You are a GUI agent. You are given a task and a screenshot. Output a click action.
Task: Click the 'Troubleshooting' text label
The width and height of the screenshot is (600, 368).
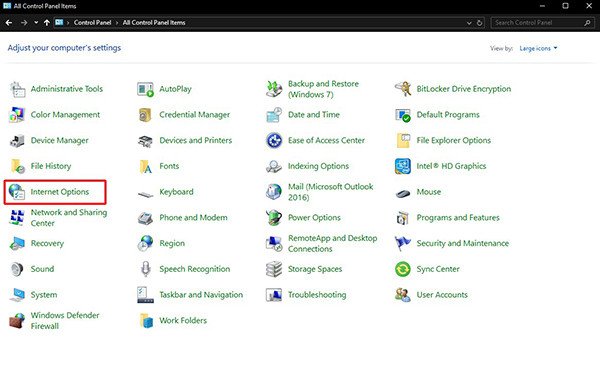point(317,295)
